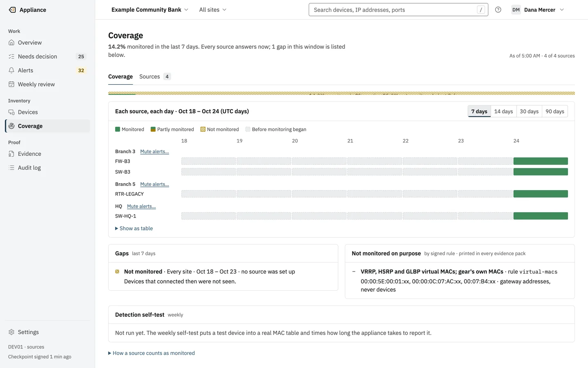Click the Needs decision count badge 25
This screenshot has width=588, height=368.
point(81,56)
